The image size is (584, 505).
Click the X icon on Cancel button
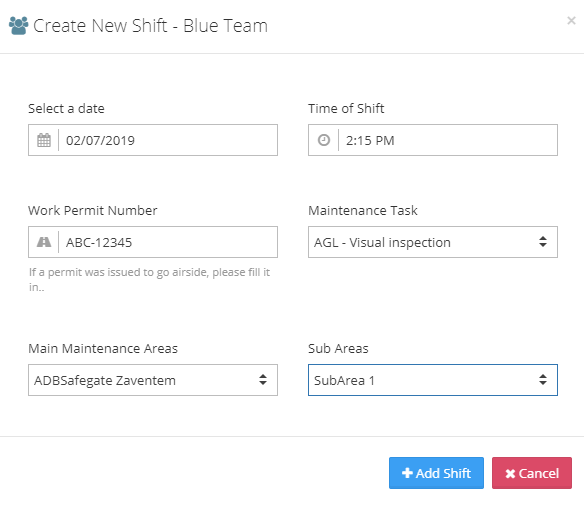510,474
